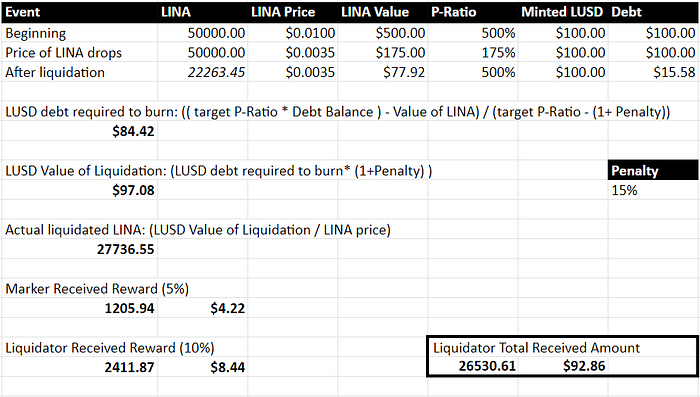Select the $8.44 liquidator reward cell

click(x=203, y=367)
